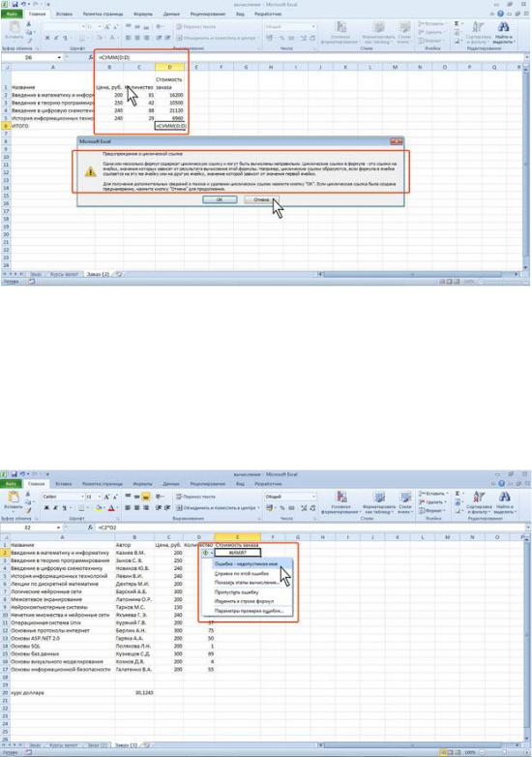
Task: Open the font size dropdown in lower Excel
Action: [x=100, y=497]
